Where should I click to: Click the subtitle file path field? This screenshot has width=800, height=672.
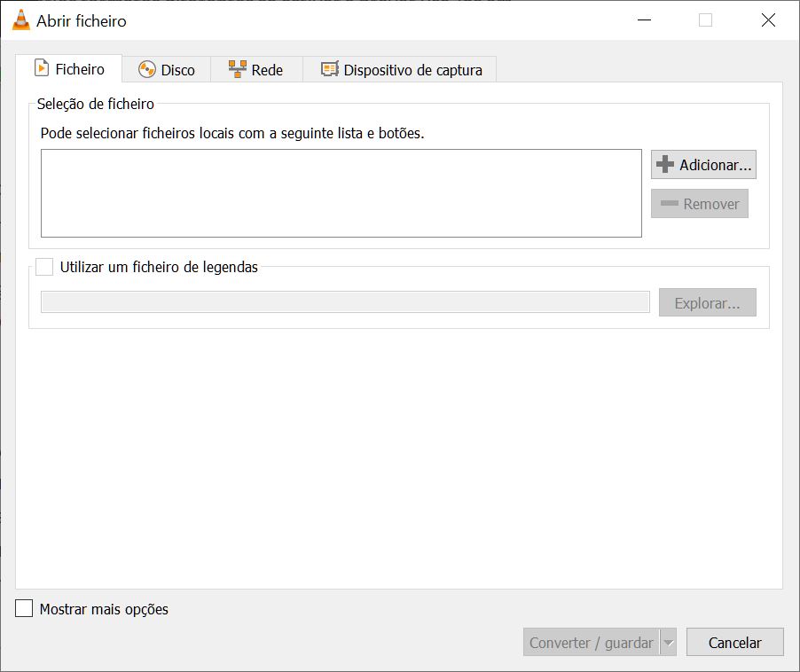pyautogui.click(x=345, y=301)
